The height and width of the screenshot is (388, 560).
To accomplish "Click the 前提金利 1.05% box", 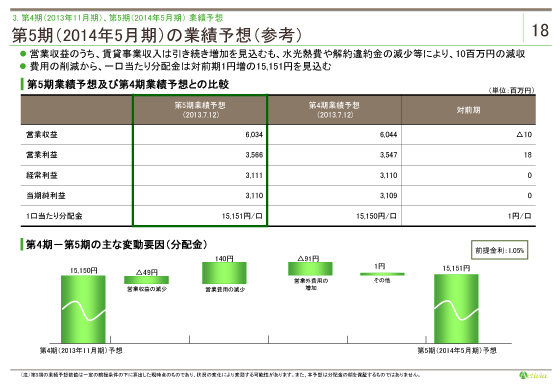I will pyautogui.click(x=499, y=250).
